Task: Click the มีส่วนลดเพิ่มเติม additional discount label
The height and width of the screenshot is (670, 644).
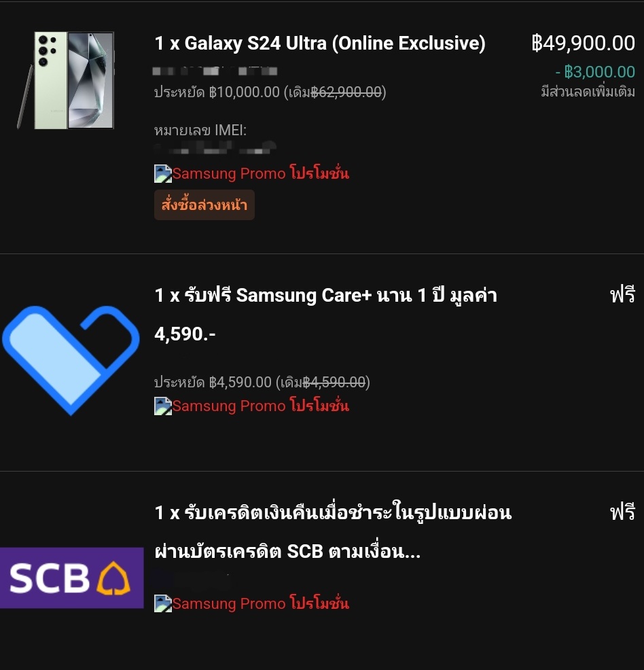Action: [588, 92]
